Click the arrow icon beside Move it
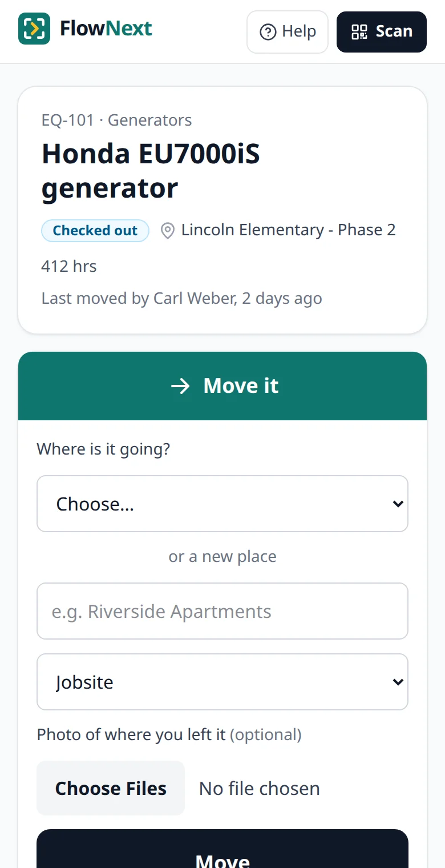 [180, 386]
